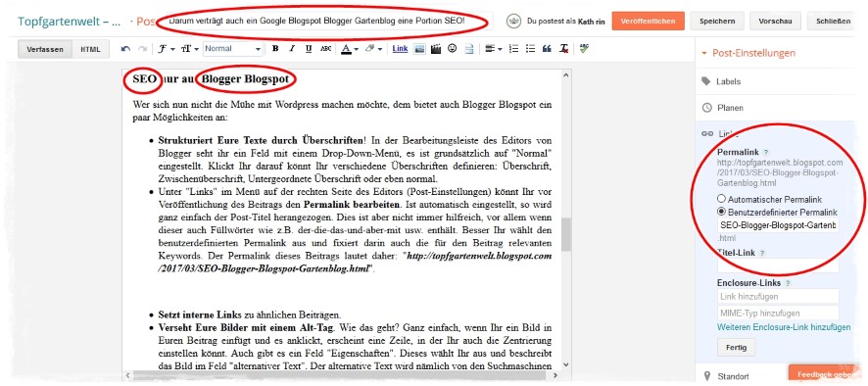This screenshot has width=868, height=386.
Task: Edit the custom permalink text field
Action: [778, 225]
